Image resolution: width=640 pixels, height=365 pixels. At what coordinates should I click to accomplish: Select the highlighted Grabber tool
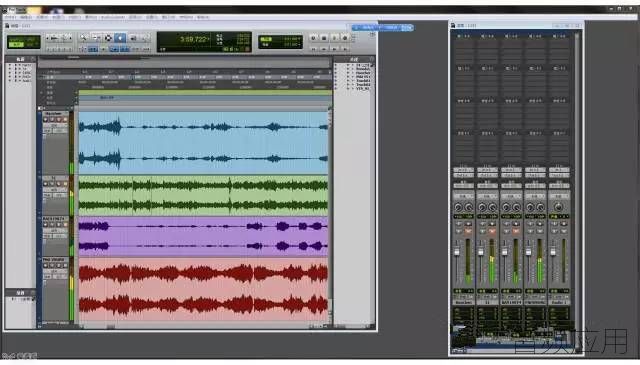pyautogui.click(x=120, y=38)
